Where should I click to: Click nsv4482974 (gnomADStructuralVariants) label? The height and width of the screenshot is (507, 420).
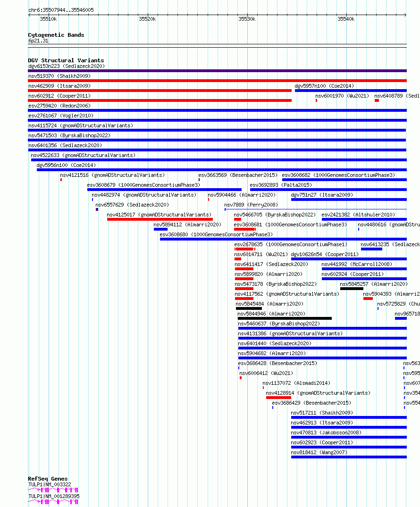144,195
